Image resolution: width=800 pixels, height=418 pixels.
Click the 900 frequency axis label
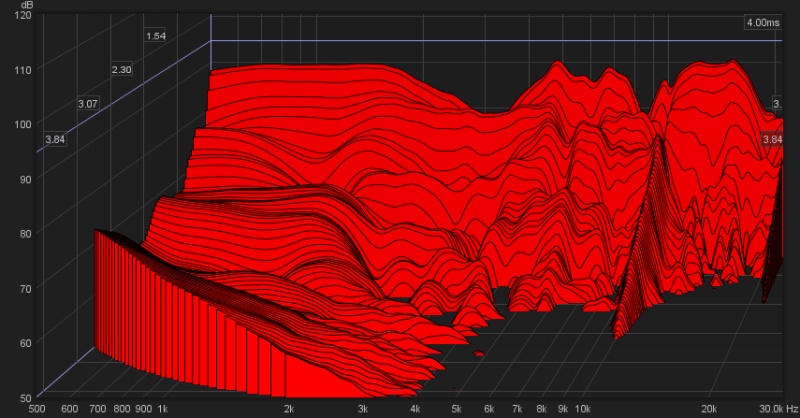pos(144,409)
